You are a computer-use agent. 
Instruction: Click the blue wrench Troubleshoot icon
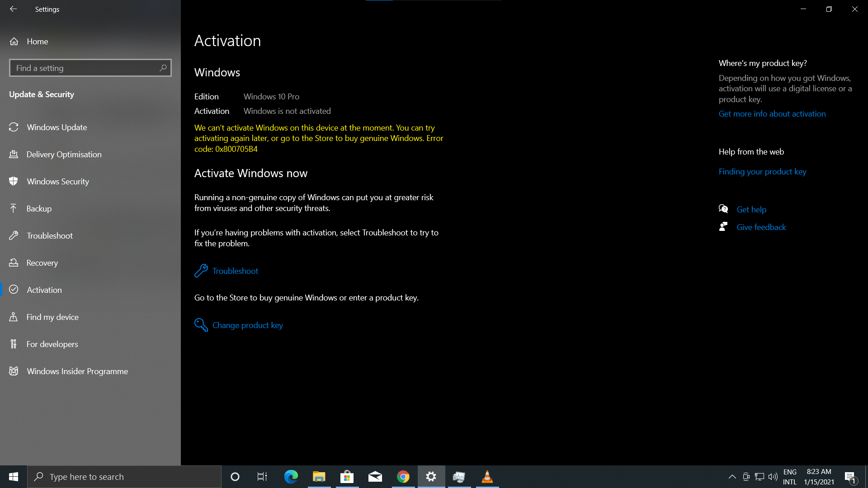tap(201, 271)
